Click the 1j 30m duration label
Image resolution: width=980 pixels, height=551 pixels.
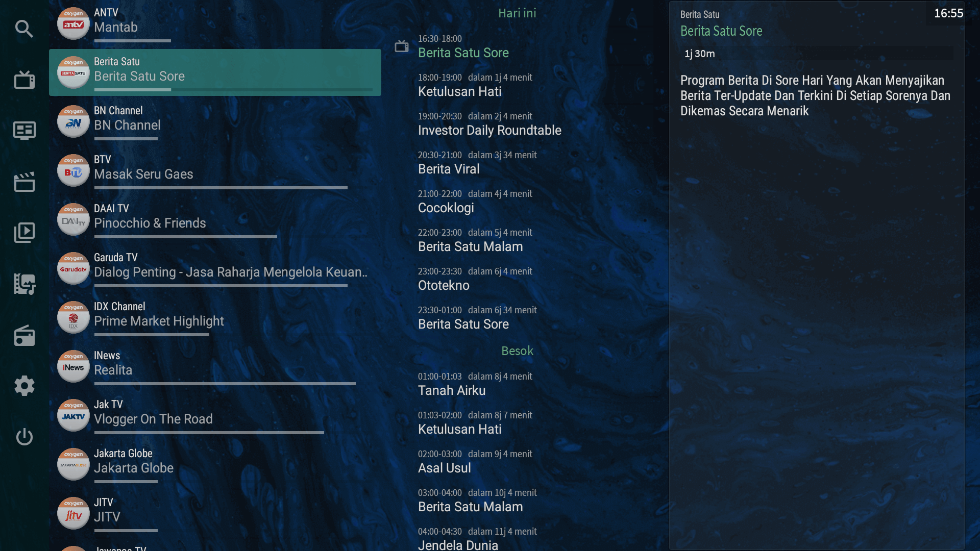click(700, 54)
